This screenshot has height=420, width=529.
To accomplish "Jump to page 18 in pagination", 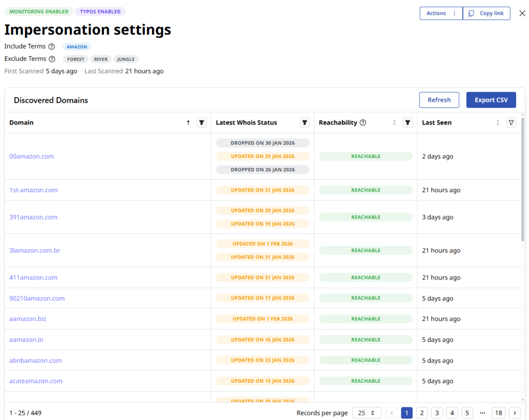I will tap(499, 413).
